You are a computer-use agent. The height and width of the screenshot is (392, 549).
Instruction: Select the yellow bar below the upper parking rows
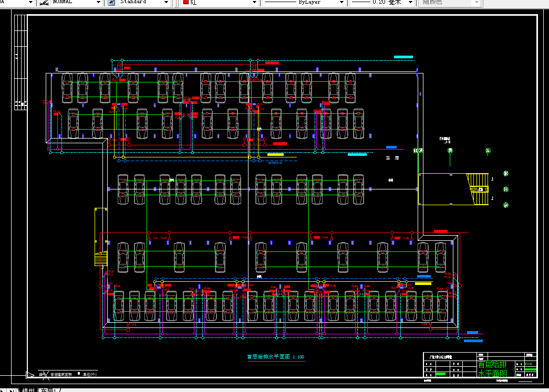[x=275, y=155]
